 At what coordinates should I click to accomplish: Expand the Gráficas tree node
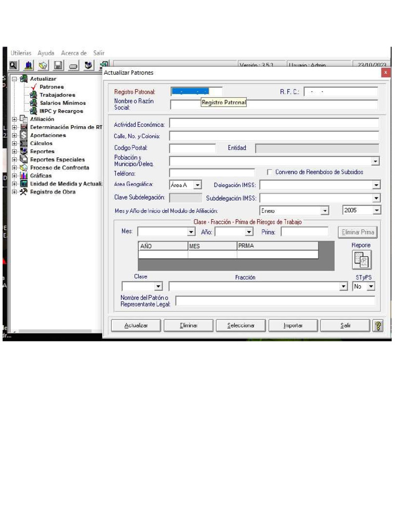click(x=14, y=176)
